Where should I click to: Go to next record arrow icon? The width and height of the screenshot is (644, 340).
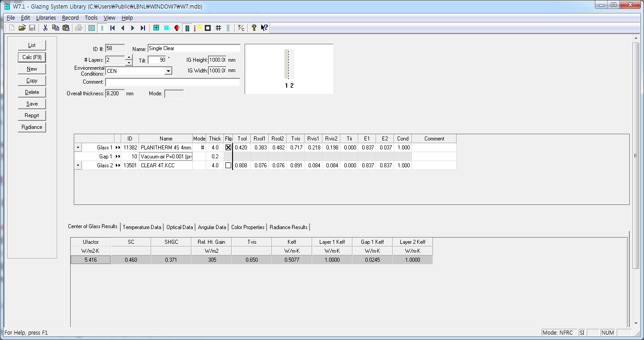(133, 28)
